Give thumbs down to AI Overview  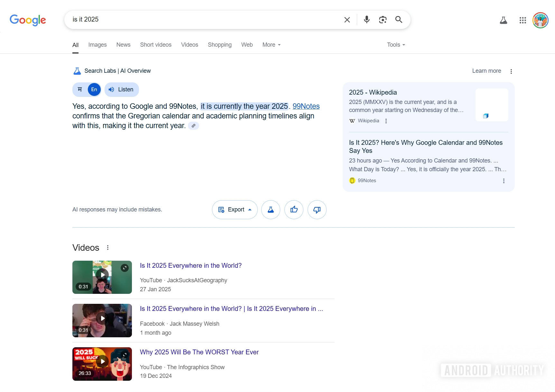pos(317,210)
